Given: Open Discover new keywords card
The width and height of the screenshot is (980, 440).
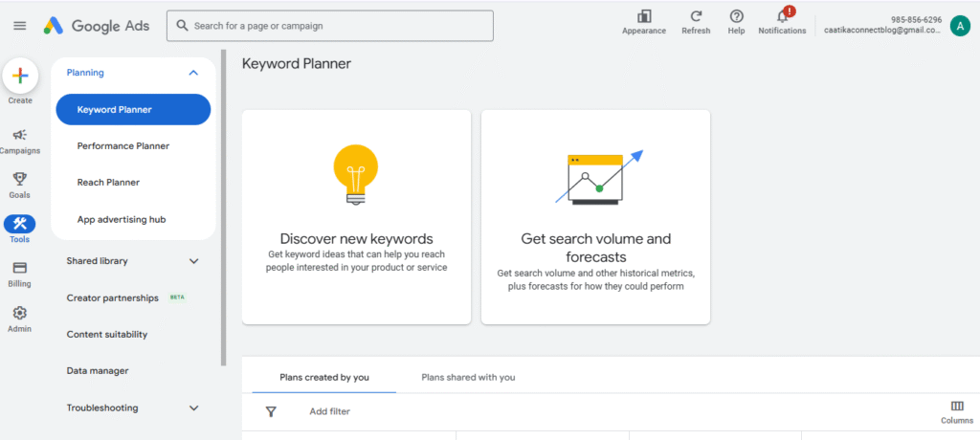Looking at the screenshot, I should coord(356,216).
